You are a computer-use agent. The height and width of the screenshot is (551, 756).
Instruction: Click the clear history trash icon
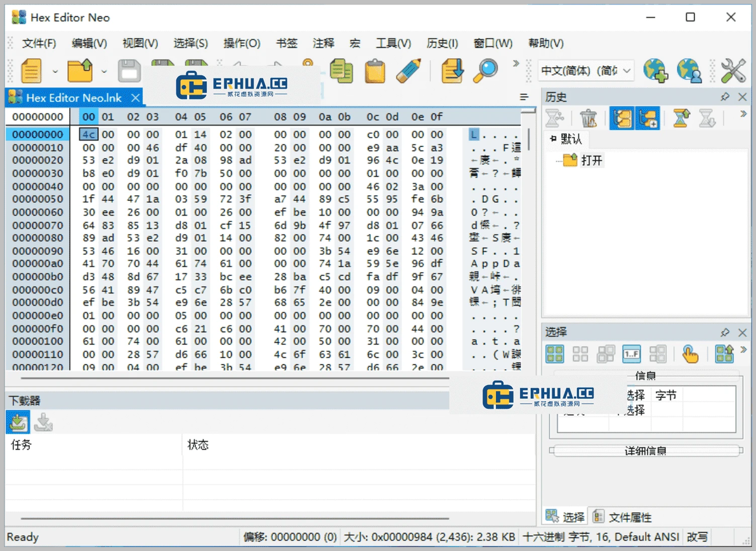[x=588, y=119]
